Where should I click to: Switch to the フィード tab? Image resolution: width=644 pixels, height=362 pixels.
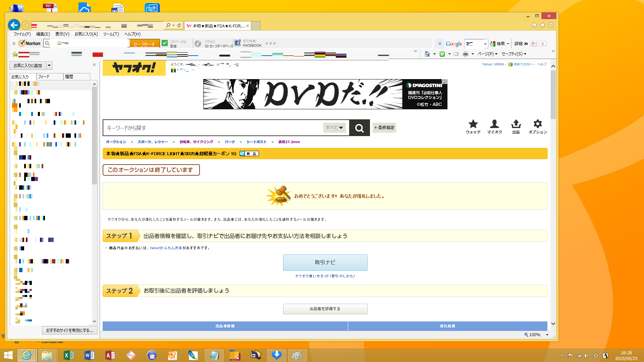pos(50,77)
